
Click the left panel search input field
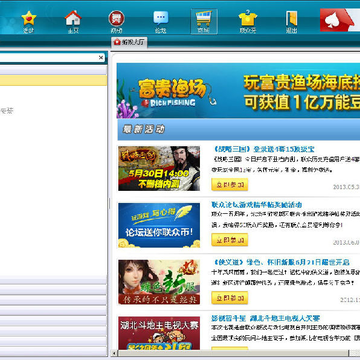click(48, 58)
